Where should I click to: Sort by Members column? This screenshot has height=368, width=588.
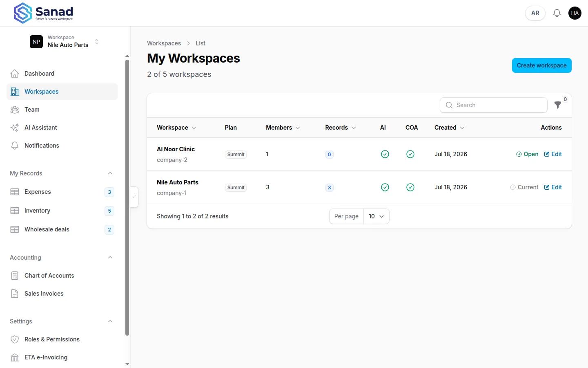(x=283, y=128)
